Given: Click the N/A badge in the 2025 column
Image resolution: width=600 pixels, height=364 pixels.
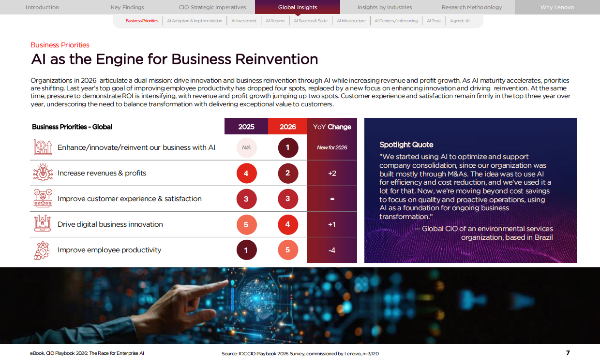Looking at the screenshot, I should 246,147.
